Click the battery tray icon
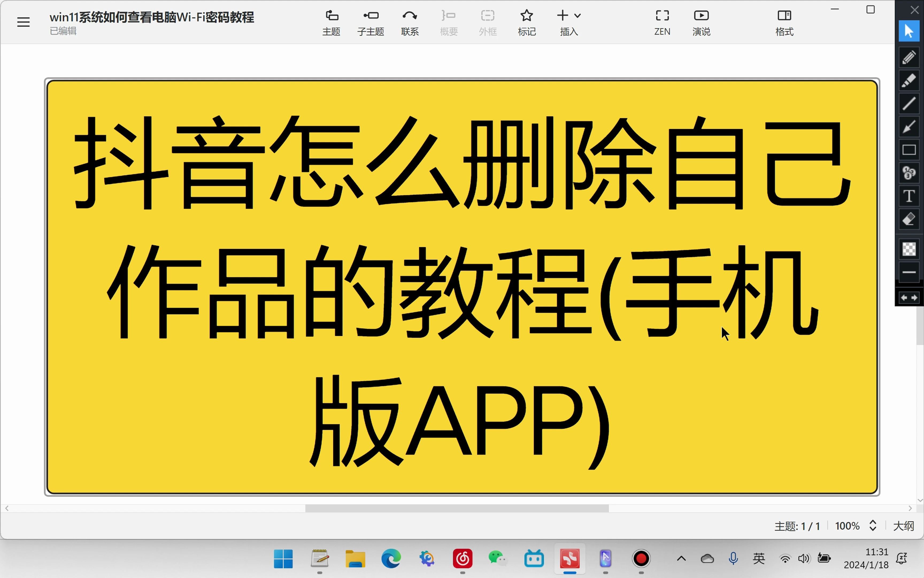The image size is (924, 578). [824, 558]
